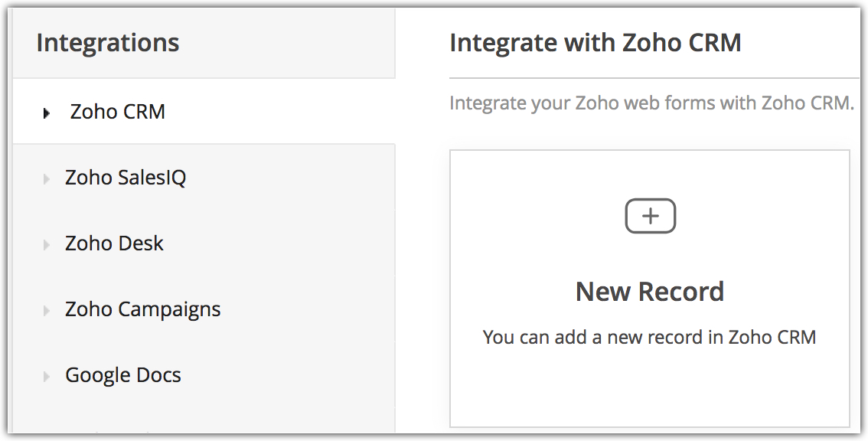Open the Zoho SalesIQ integration
This screenshot has width=868, height=441.
click(x=126, y=178)
